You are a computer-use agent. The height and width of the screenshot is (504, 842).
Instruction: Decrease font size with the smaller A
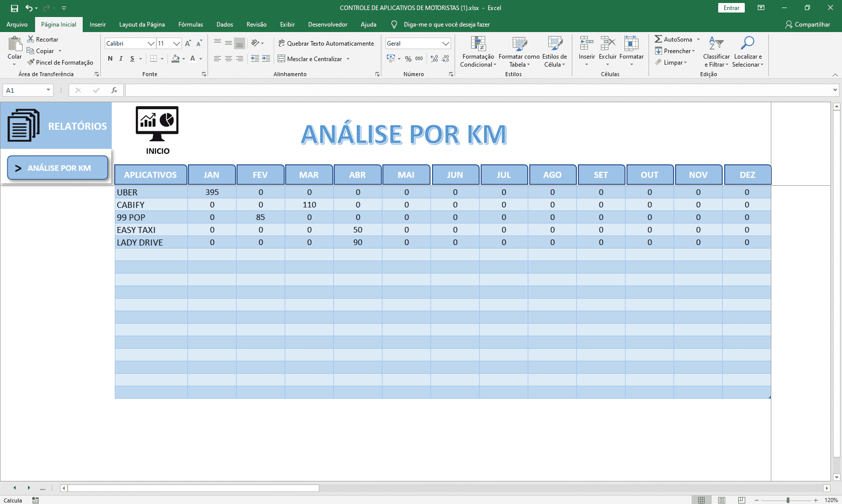pyautogui.click(x=199, y=44)
